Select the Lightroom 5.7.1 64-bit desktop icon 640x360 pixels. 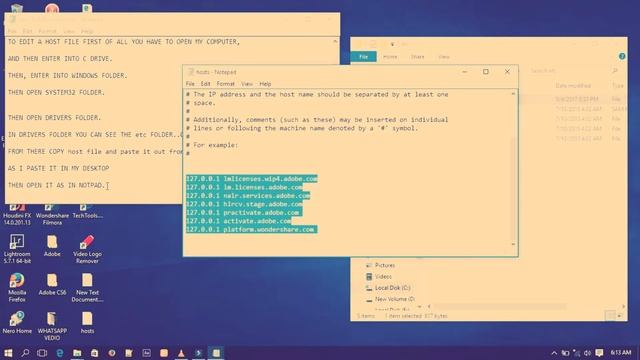click(17, 249)
